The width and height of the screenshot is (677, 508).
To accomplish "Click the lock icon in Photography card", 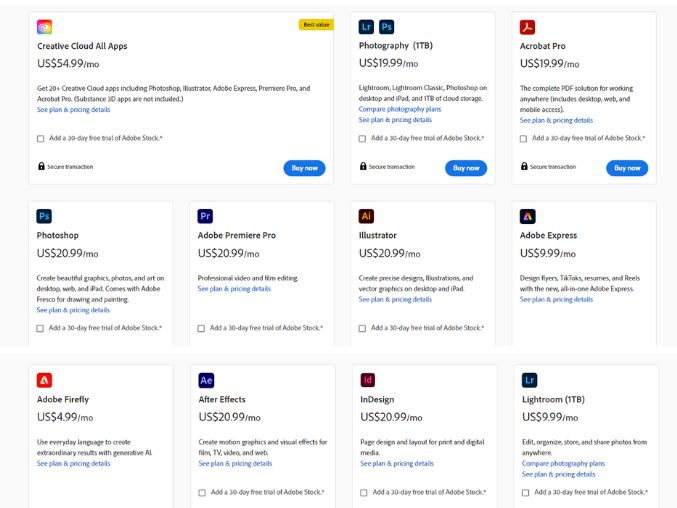I will pyautogui.click(x=363, y=166).
